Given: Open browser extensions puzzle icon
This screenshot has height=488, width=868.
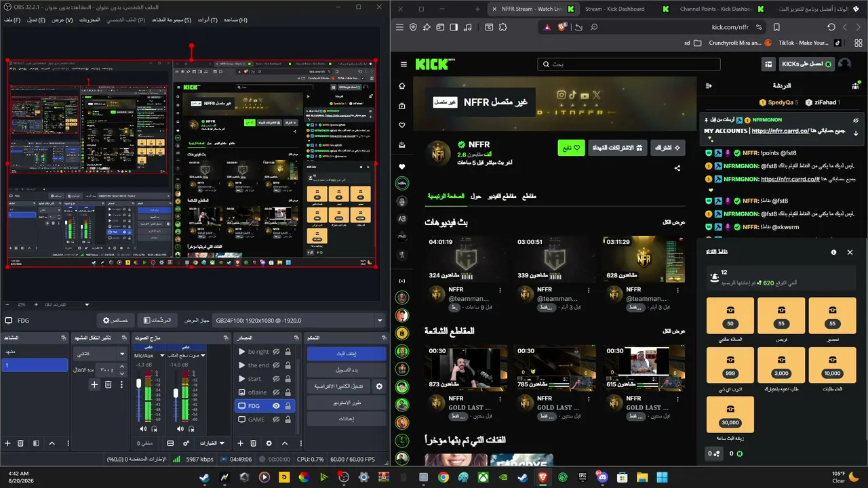Looking at the screenshot, I should click(x=502, y=27).
